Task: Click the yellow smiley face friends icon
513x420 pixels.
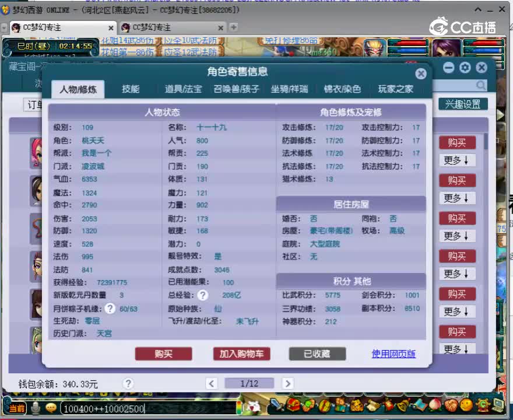Action: tap(467, 405)
